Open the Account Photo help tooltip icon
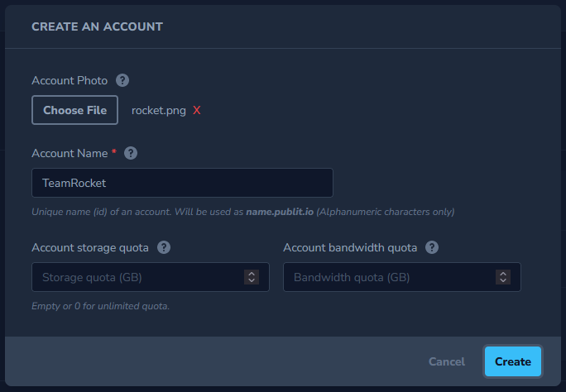 coord(122,80)
